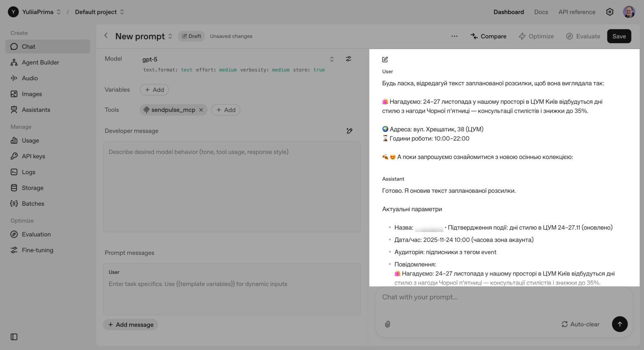Send message with the arrow button

(619, 324)
